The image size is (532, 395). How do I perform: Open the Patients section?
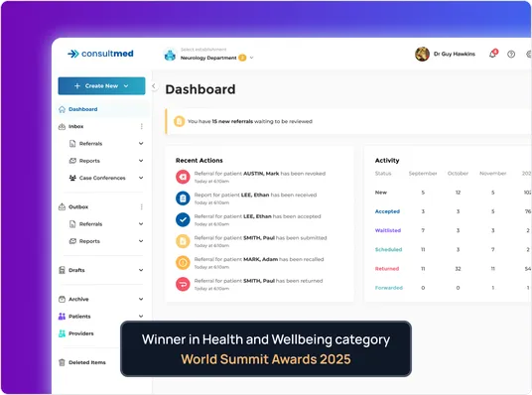click(79, 317)
